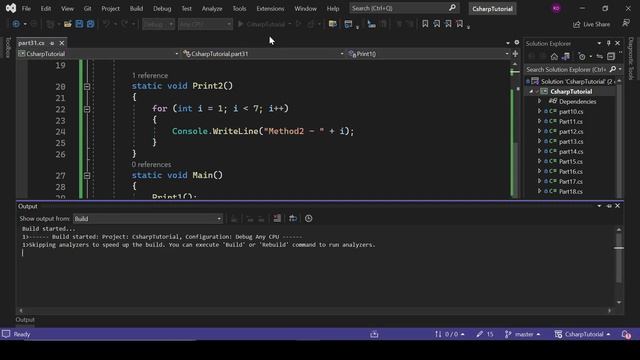Toggle word wrap in Output panel
The width and height of the screenshot is (640, 360).
(293, 218)
